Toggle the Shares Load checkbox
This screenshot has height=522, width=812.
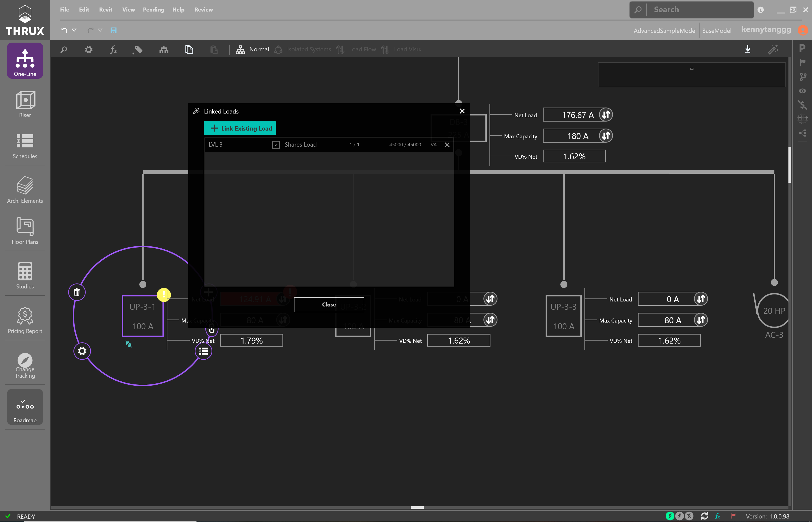click(x=276, y=145)
